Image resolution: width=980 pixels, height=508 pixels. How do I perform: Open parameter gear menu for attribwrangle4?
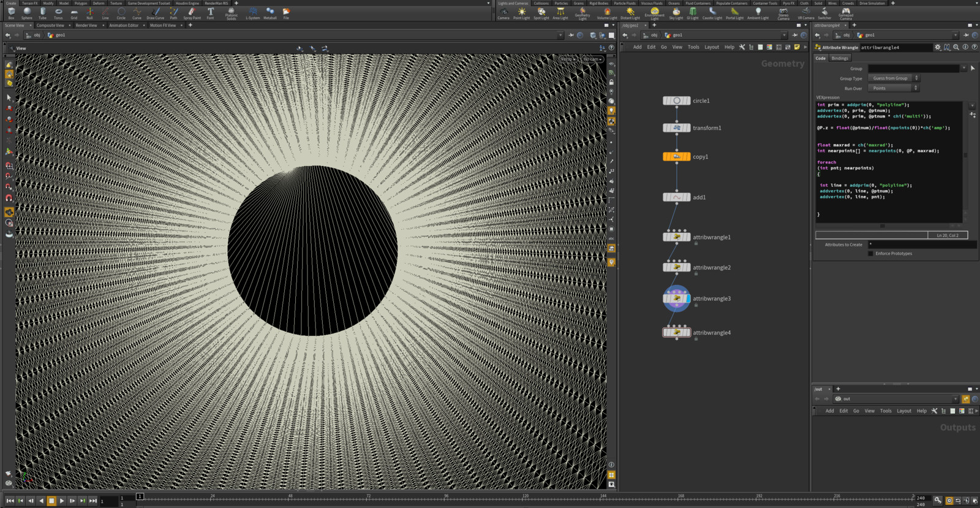point(937,47)
